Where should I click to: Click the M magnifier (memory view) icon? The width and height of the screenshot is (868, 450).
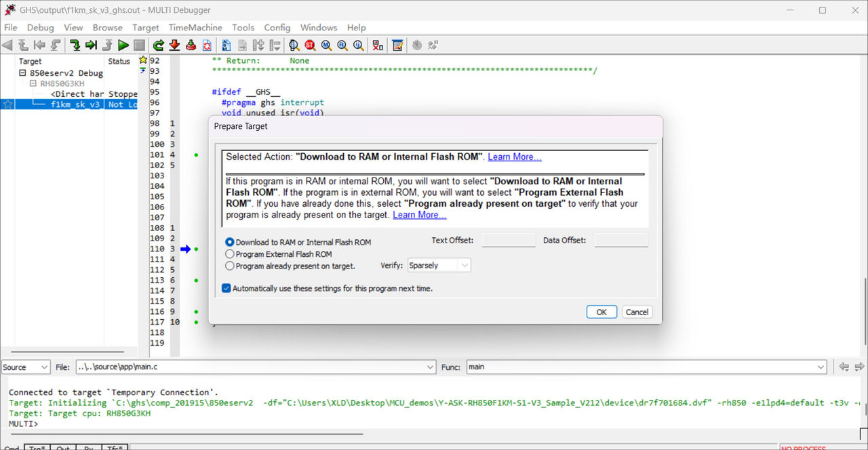[326, 45]
